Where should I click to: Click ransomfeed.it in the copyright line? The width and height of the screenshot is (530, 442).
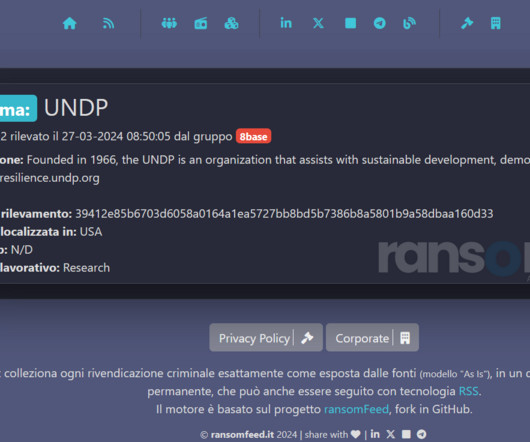[x=242, y=435]
